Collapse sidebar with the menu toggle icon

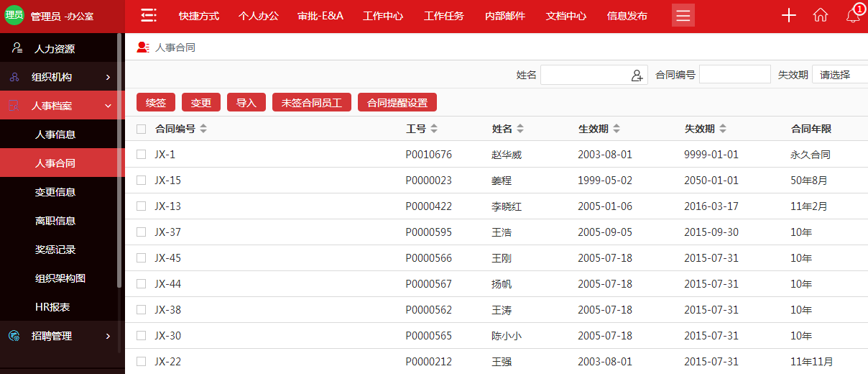[x=149, y=15]
